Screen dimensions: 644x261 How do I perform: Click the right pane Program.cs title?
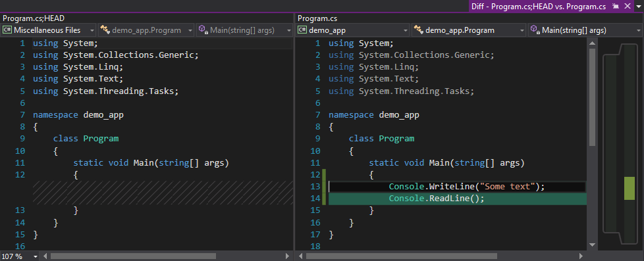point(317,18)
